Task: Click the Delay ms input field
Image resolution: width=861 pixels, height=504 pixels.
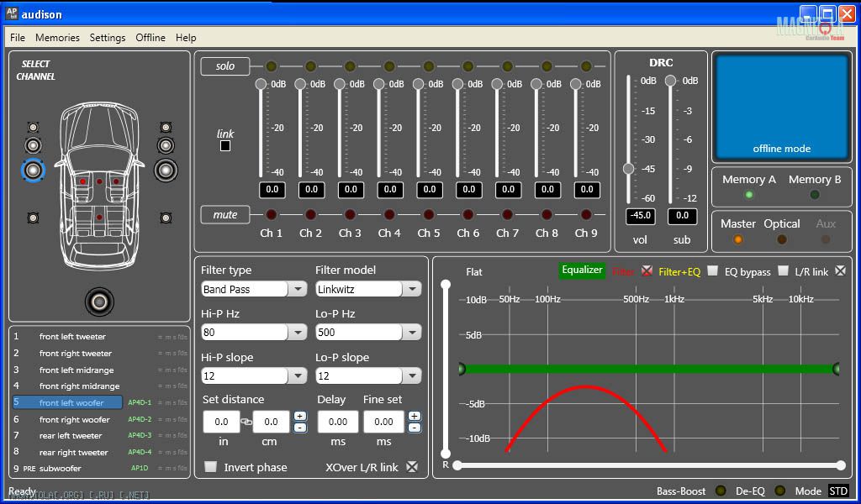Action: [x=338, y=422]
